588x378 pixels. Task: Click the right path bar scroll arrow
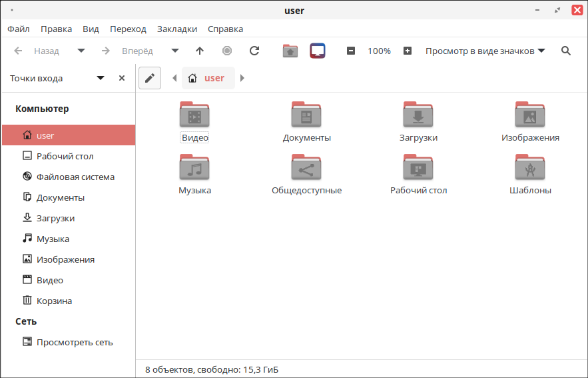[x=242, y=78]
